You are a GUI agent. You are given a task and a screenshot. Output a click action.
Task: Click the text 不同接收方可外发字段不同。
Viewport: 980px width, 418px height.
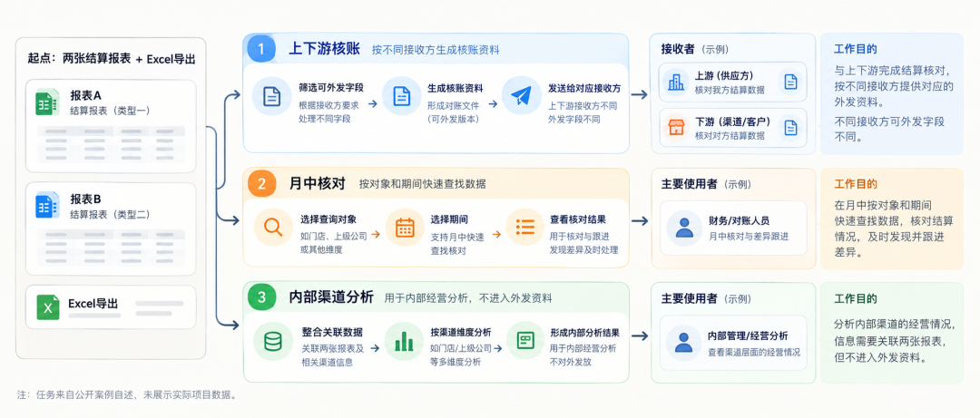(x=889, y=130)
